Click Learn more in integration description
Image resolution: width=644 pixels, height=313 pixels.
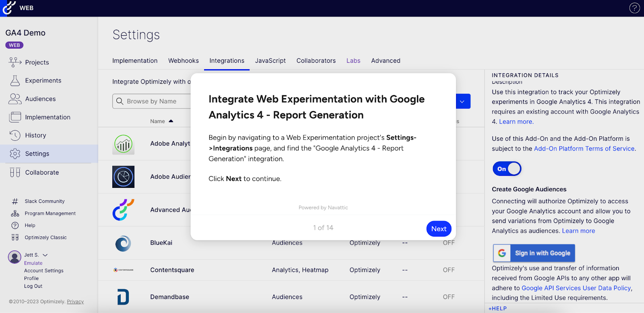[516, 121]
